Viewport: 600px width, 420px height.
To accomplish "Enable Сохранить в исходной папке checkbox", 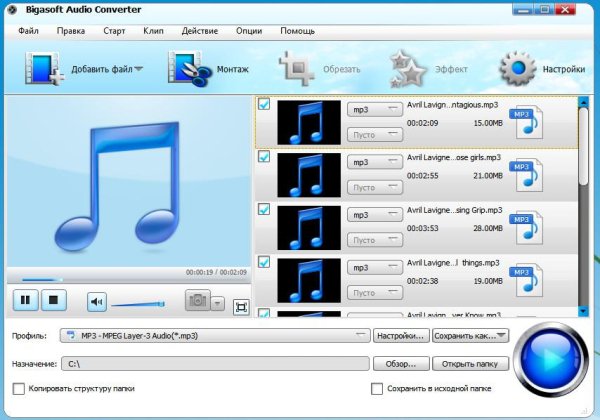I will pyautogui.click(x=377, y=389).
